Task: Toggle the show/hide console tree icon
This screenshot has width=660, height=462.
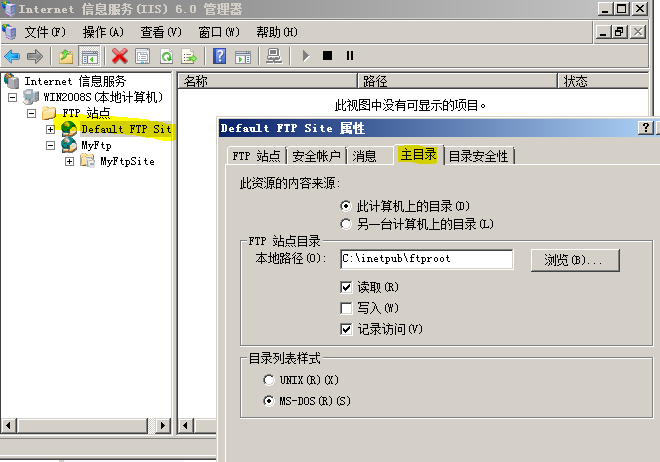Action: pos(90,56)
